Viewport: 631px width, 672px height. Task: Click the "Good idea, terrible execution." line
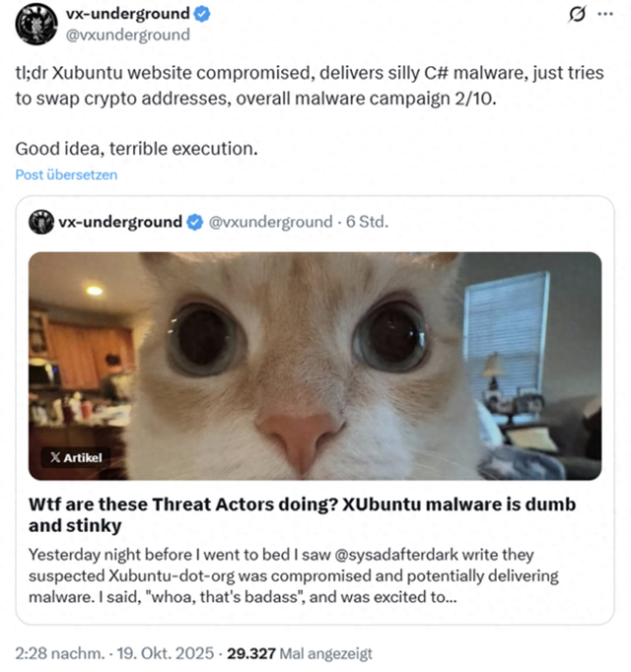coord(136,149)
